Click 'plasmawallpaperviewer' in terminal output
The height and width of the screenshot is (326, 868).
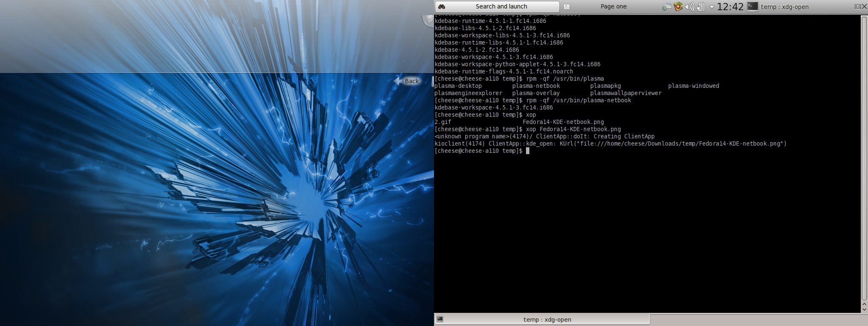coord(626,93)
